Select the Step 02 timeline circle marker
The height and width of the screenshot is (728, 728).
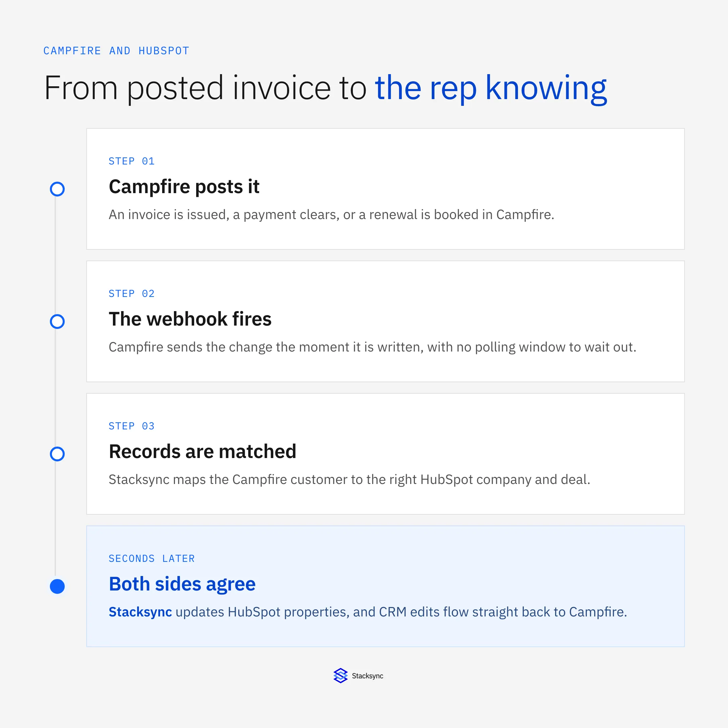57,322
